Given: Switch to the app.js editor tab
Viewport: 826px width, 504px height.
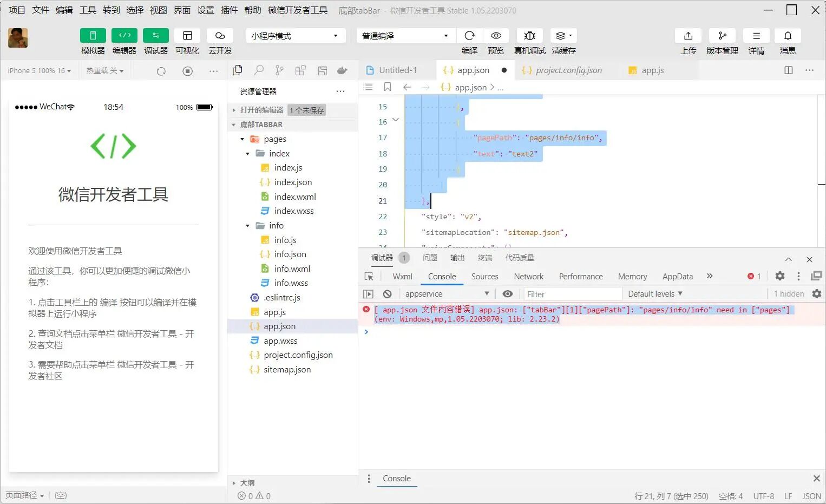Looking at the screenshot, I should [652, 70].
